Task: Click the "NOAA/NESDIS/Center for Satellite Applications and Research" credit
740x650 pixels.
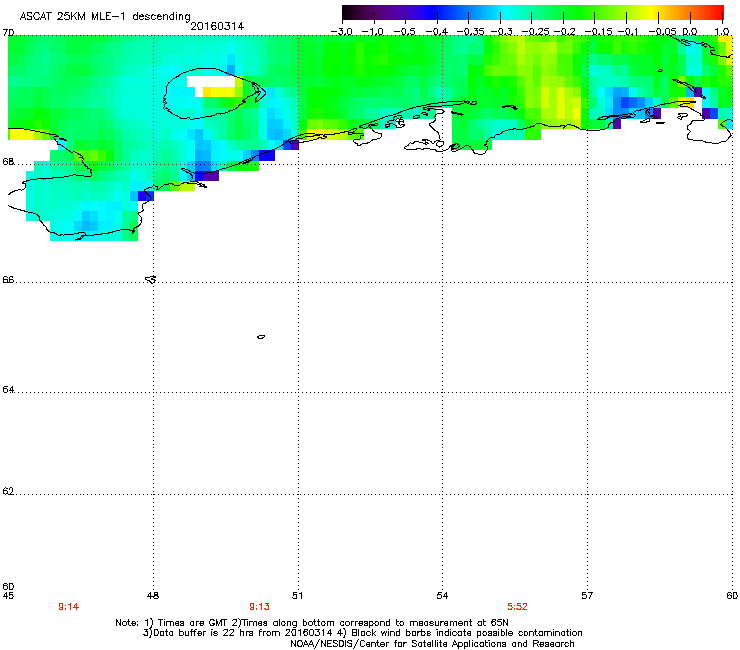Action: [432, 644]
